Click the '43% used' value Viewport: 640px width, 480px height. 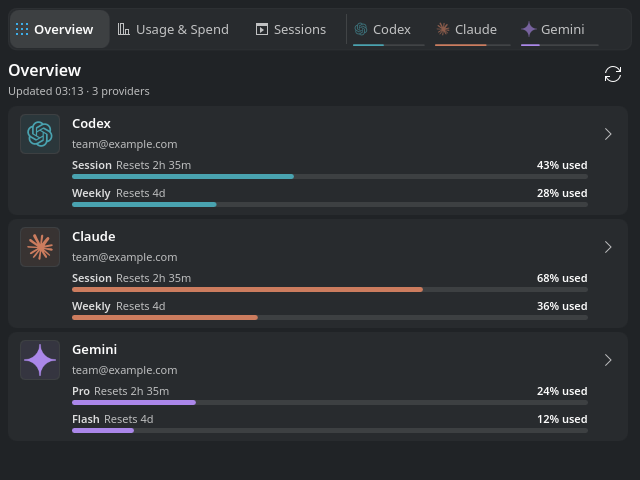coord(562,165)
